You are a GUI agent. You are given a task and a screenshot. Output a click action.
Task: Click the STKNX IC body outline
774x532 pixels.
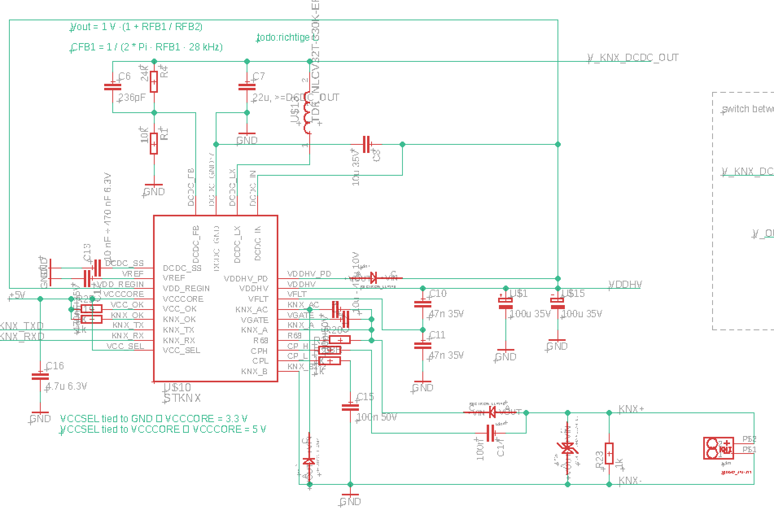coord(215,299)
